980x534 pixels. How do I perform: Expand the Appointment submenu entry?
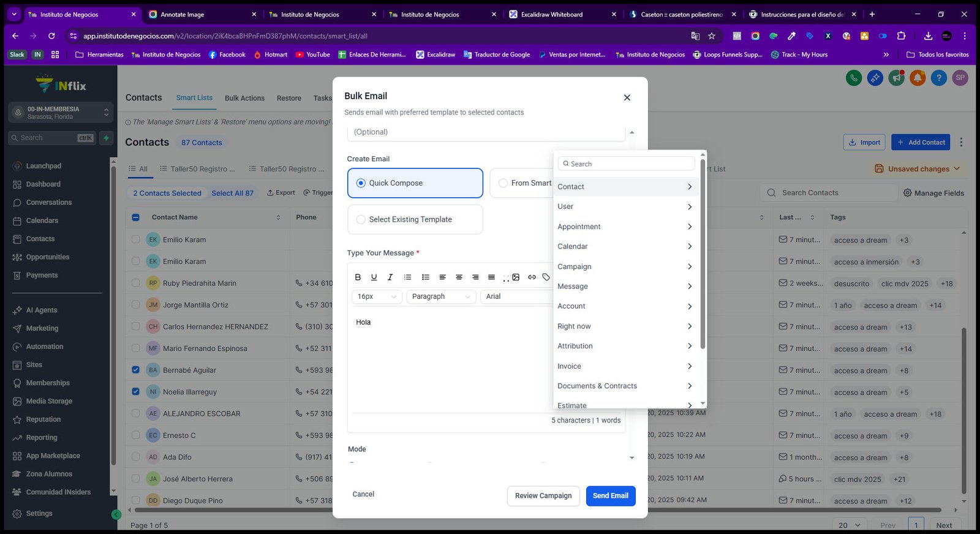coord(627,227)
